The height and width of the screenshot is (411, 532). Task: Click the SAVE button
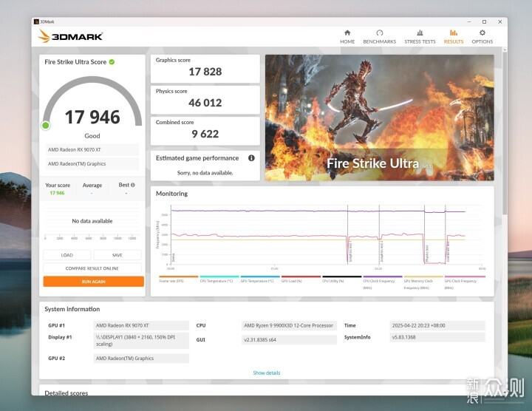point(117,255)
